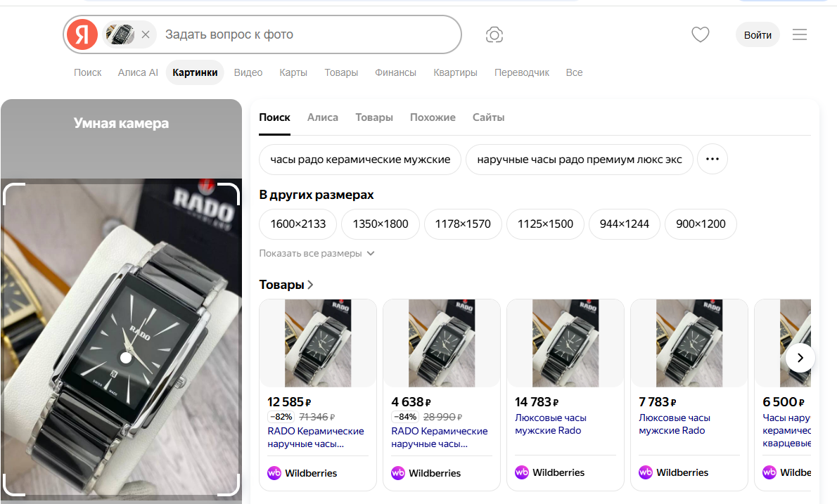Switch to the Сайты results tab
Screen dimensions: 837x504
coord(488,117)
